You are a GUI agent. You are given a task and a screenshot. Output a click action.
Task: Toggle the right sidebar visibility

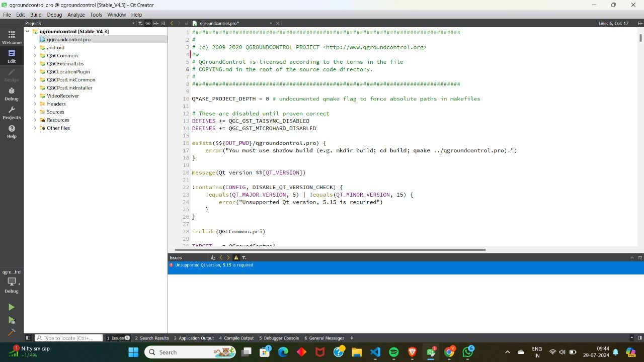tap(640, 338)
